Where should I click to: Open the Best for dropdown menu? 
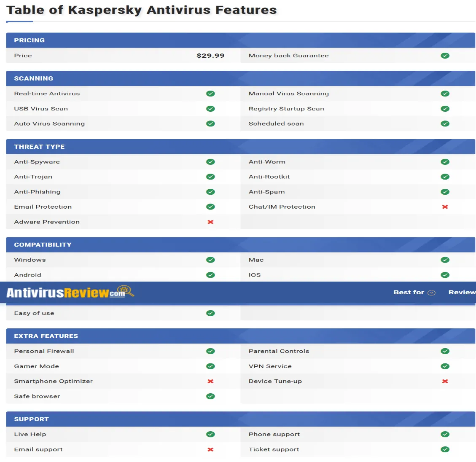[414, 292]
